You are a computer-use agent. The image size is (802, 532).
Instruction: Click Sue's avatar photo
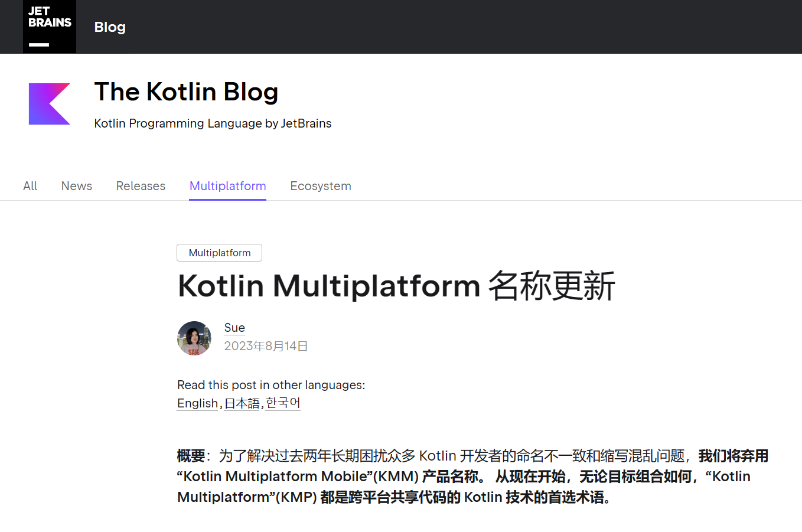click(194, 338)
